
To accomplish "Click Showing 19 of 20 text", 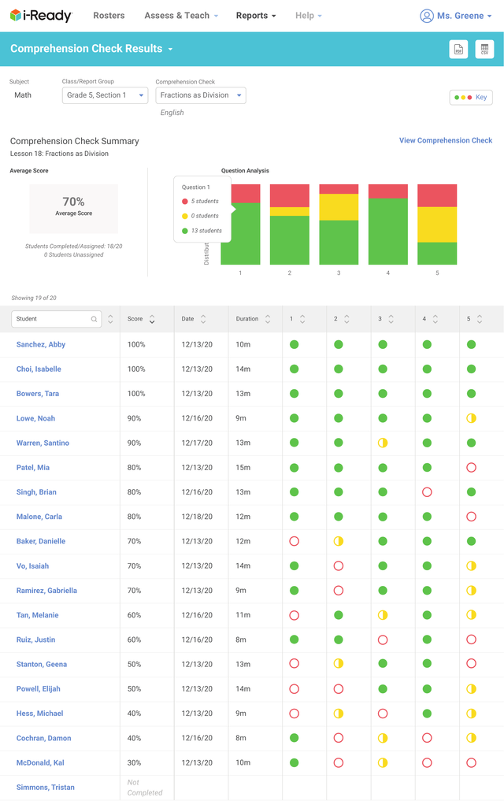I will tap(34, 298).
